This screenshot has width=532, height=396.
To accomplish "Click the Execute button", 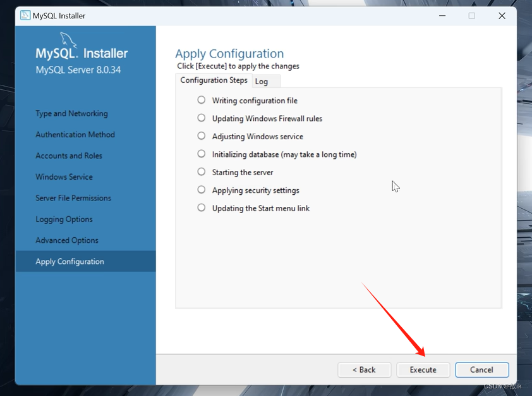I will (x=423, y=369).
